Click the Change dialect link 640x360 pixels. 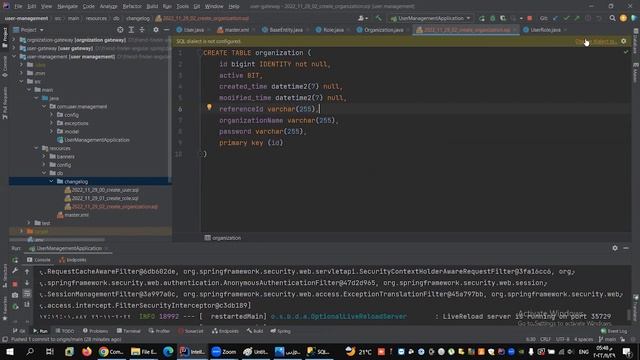(596, 41)
